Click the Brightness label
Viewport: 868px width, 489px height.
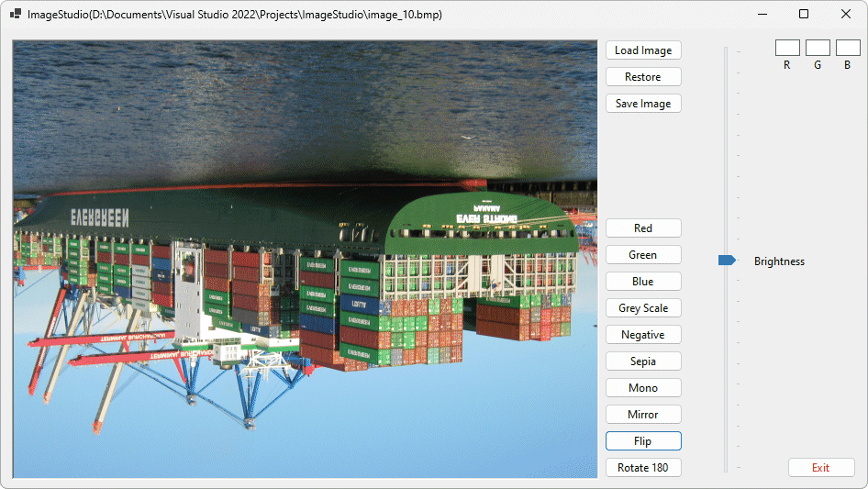[779, 261]
